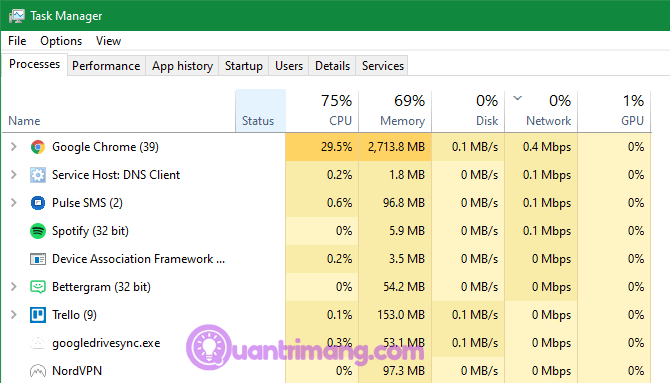Open the Services tab
This screenshot has width=670, height=383.
[383, 66]
